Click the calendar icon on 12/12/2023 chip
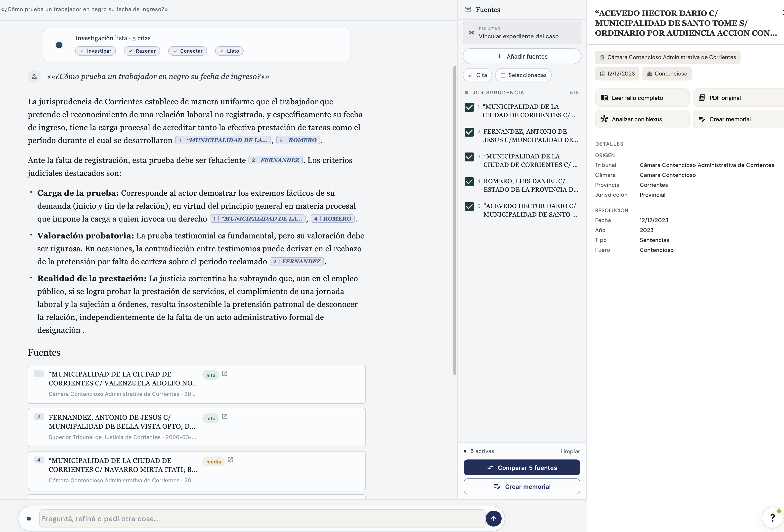The width and height of the screenshot is (784, 532). pos(602,74)
